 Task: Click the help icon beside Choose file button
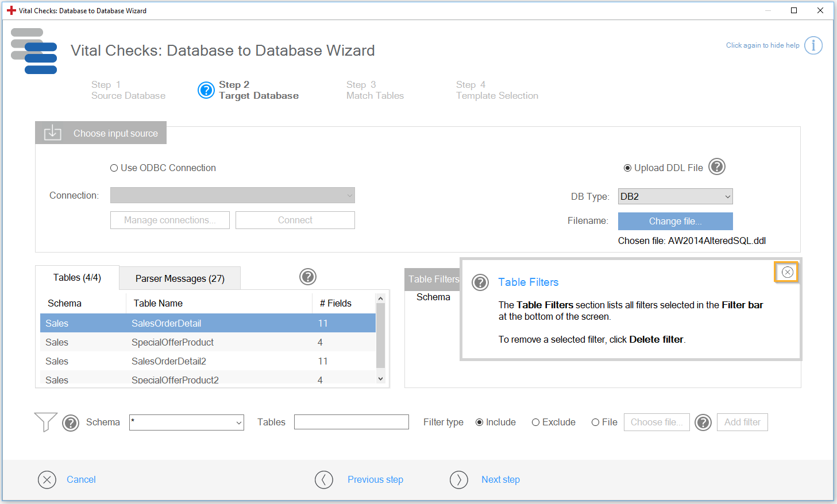[x=703, y=422]
